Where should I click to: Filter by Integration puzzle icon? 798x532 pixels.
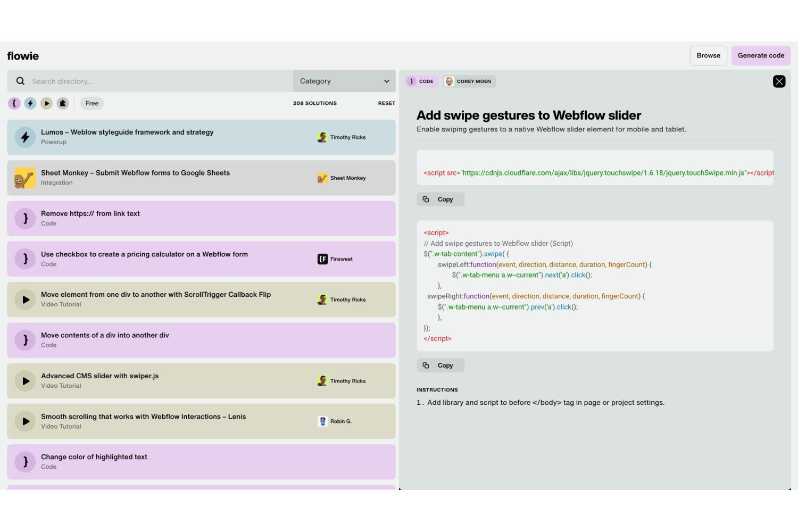tap(63, 103)
